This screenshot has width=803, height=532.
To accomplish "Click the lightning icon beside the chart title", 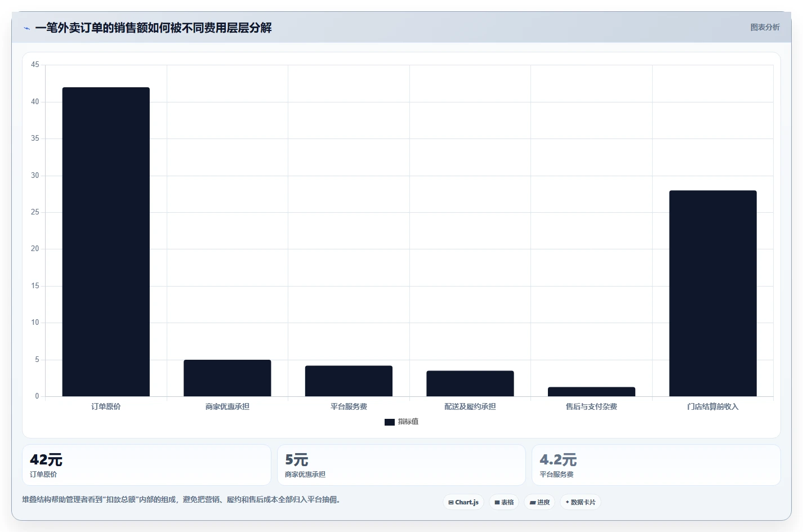I will (x=26, y=28).
